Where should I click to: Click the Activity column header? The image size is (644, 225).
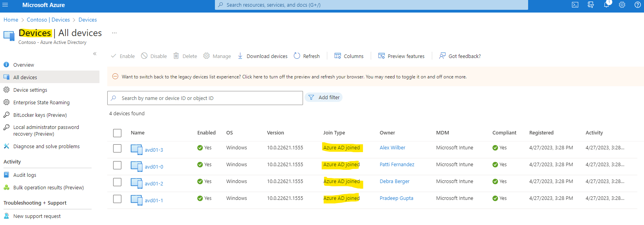pos(594,132)
